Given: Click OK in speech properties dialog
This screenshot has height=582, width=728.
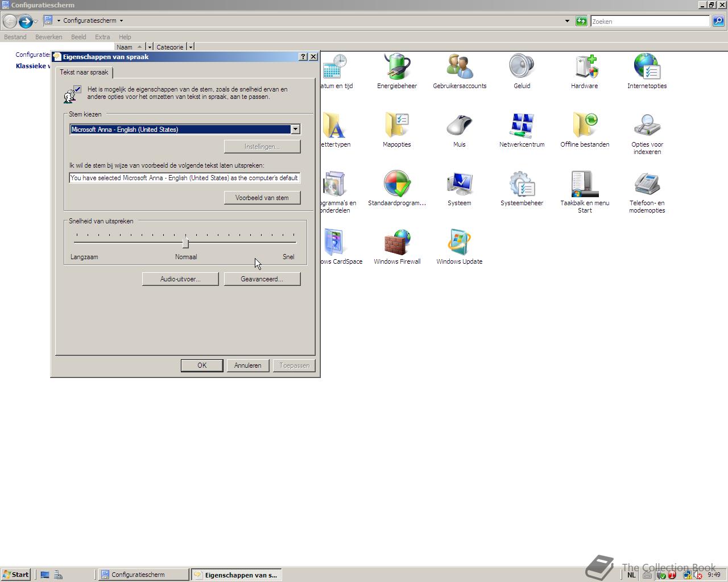Looking at the screenshot, I should 202,365.
